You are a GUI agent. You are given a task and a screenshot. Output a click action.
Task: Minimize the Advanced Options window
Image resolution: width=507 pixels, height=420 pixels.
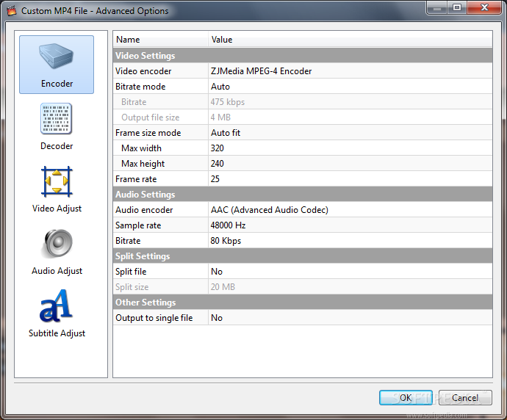click(x=437, y=7)
